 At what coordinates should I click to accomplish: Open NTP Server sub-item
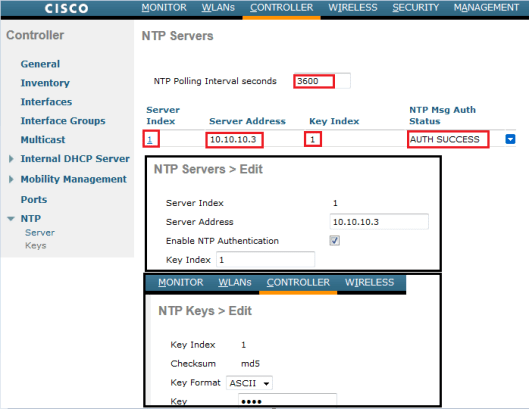(x=40, y=233)
